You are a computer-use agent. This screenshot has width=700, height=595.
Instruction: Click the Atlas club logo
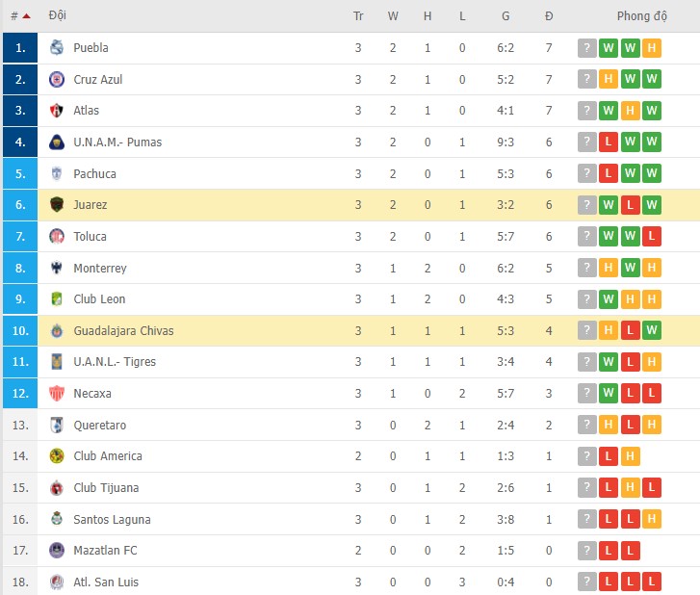[56, 111]
